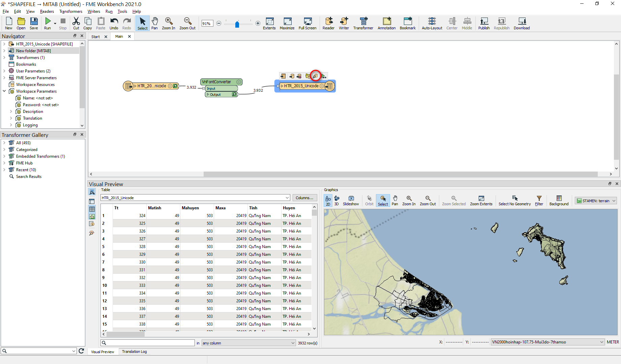Inspect the VnFontConverter Output port cache

tap(234, 94)
